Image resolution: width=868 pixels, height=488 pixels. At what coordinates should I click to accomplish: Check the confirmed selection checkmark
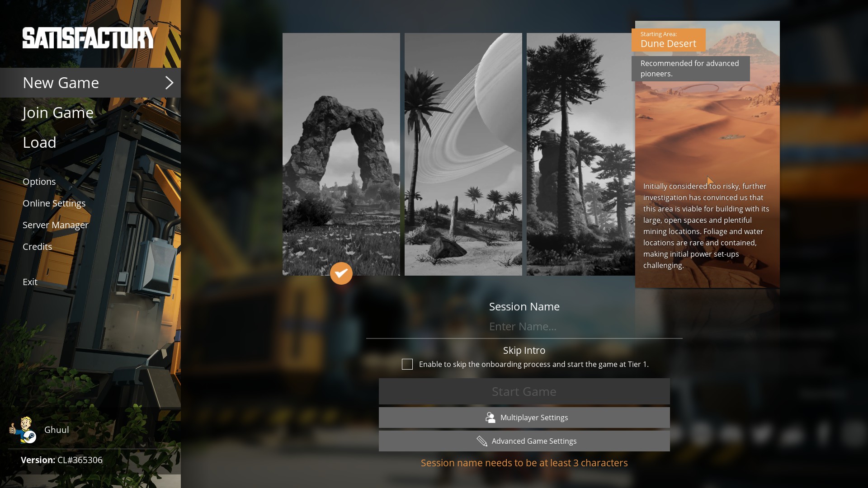point(341,273)
